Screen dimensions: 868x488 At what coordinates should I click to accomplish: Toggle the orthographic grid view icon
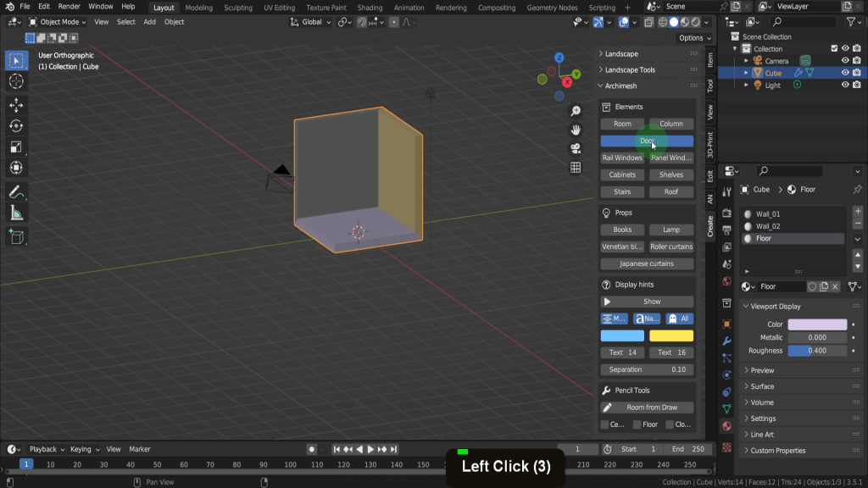[x=576, y=168]
